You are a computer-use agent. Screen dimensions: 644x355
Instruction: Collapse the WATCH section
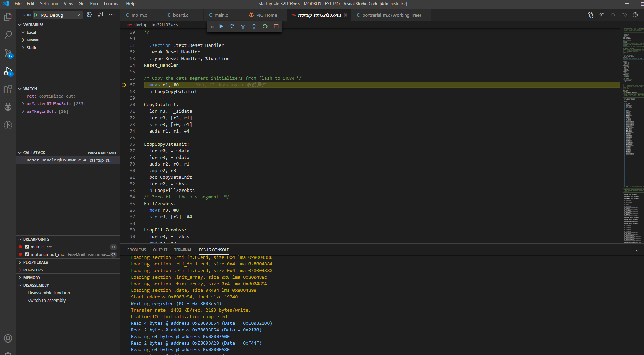[x=68, y=89]
